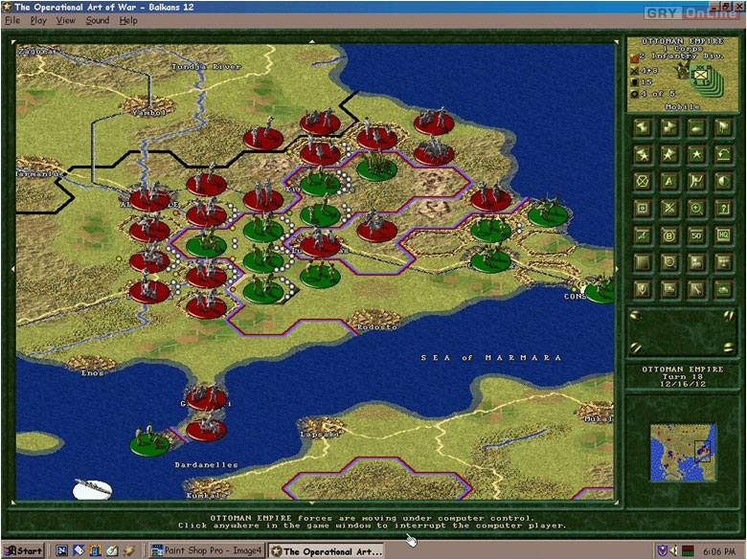Click the Rodosto town label
This screenshot has width=747, height=560.
(x=376, y=327)
